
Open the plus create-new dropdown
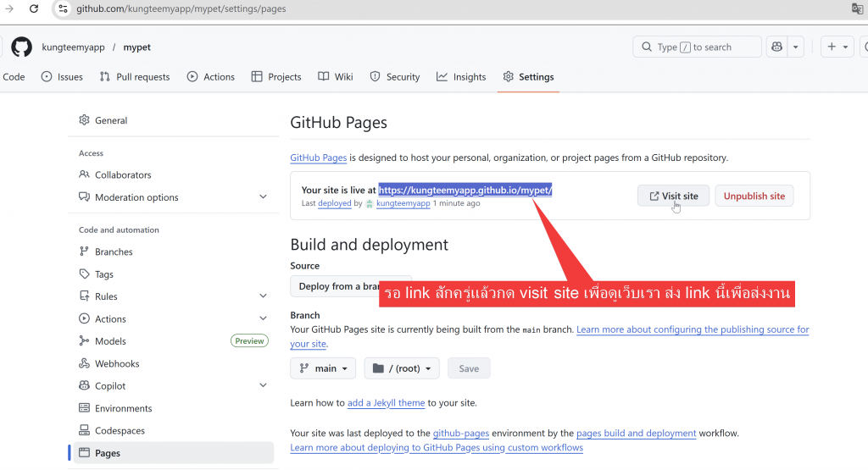coord(837,47)
